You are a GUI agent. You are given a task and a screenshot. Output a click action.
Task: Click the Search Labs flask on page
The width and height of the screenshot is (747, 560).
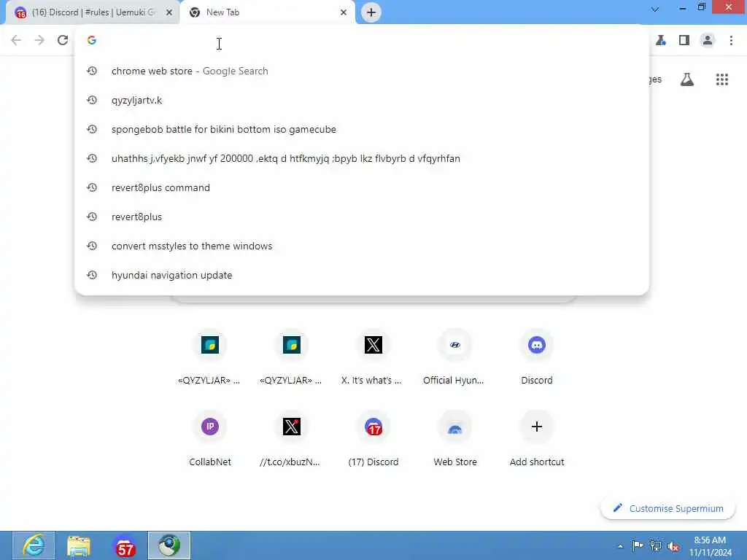tap(687, 79)
